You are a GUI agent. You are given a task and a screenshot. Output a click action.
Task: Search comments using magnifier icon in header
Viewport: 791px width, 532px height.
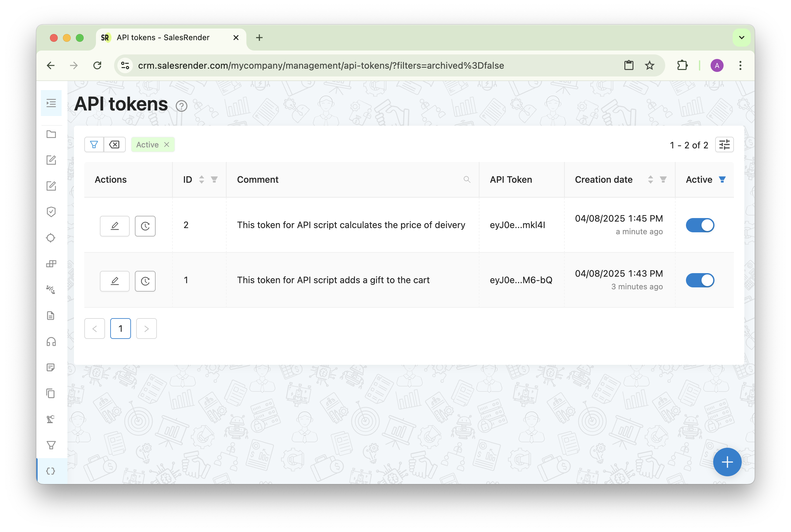tap(467, 179)
